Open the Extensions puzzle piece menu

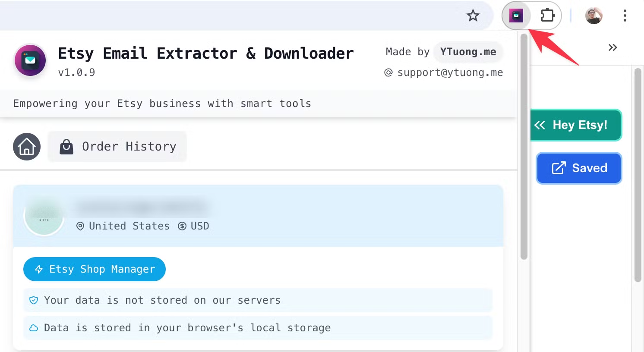click(x=547, y=16)
